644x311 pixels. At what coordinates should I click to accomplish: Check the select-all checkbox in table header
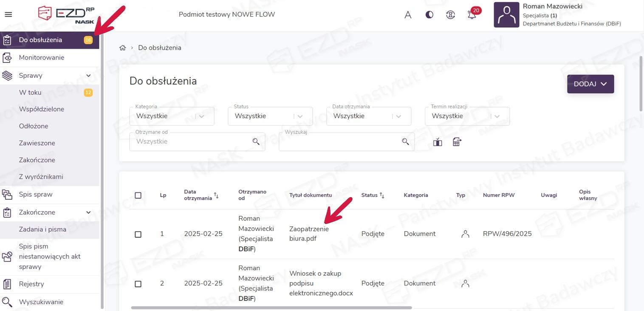click(x=138, y=195)
